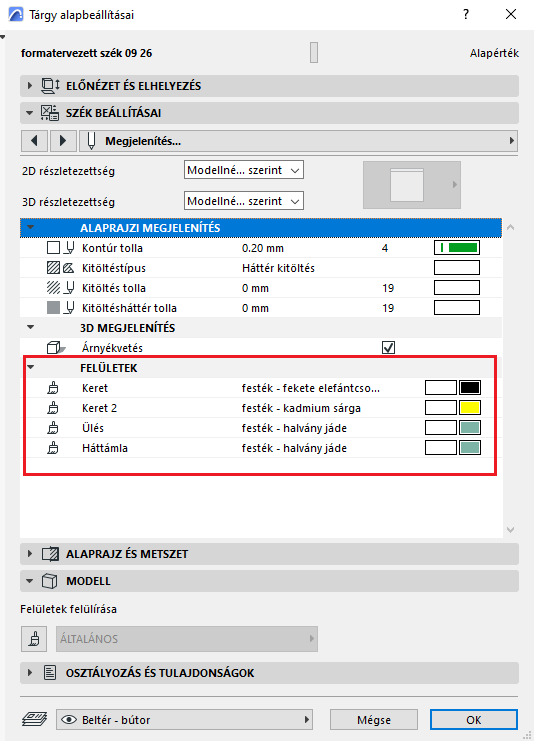Screen dimensions: 534x741
Task: Toggle the Árnyékvetés checkbox
Action: click(388, 348)
